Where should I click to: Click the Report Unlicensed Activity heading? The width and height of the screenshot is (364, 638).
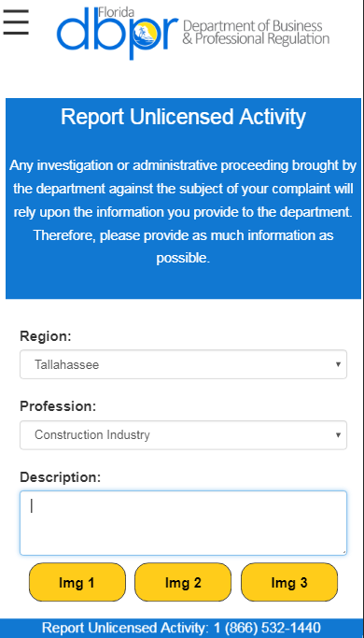(183, 117)
